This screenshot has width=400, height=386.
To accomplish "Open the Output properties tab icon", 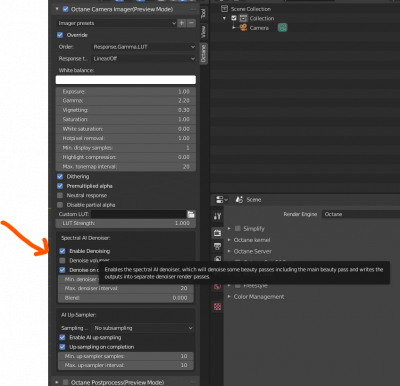I will pos(217,246).
